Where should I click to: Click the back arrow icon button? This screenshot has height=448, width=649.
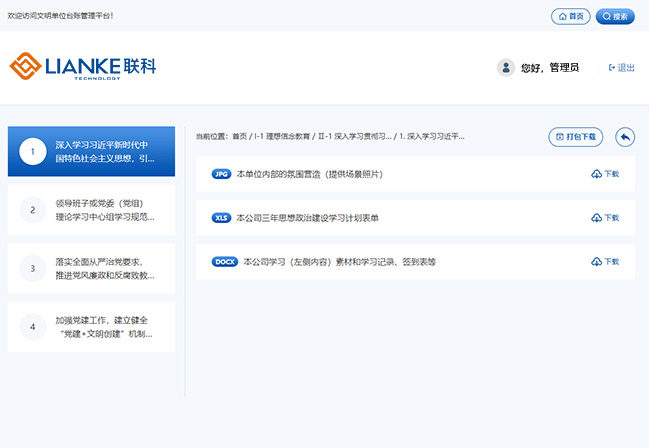click(x=625, y=136)
